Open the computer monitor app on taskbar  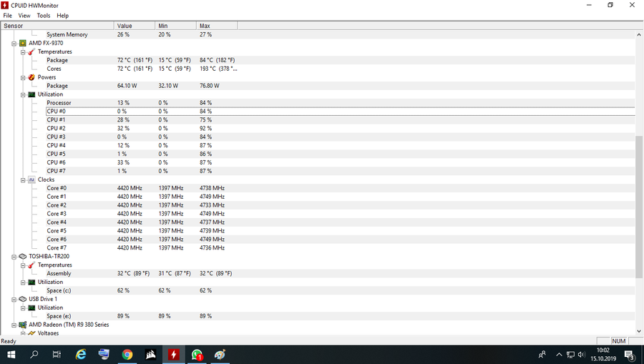(x=104, y=355)
